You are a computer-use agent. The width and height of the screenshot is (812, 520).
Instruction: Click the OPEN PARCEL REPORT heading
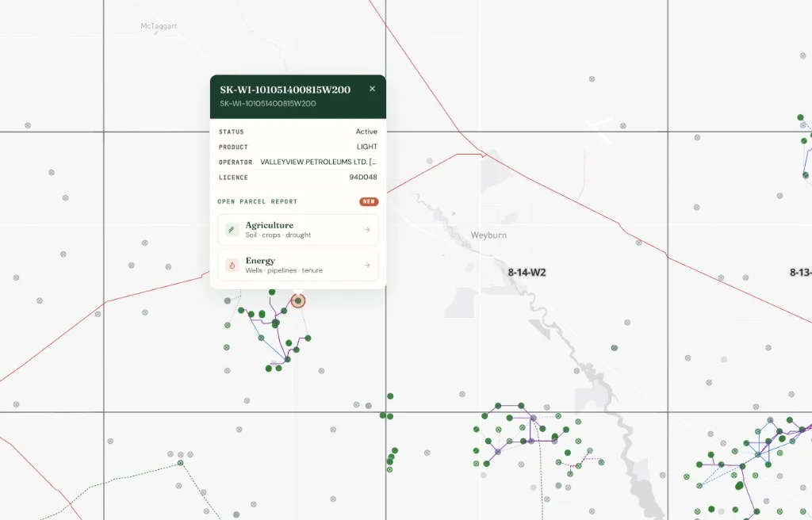point(258,201)
